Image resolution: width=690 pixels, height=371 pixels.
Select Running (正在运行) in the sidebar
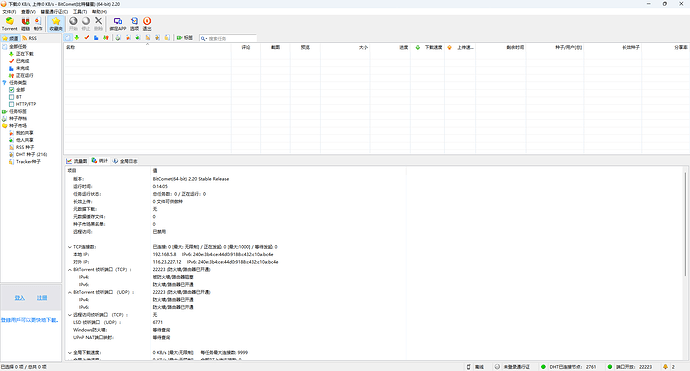[25, 76]
